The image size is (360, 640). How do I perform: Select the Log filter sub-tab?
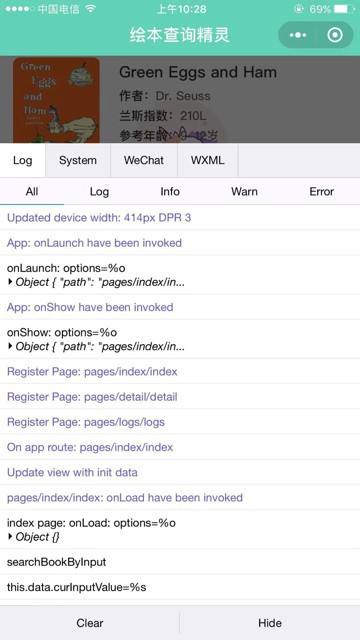coord(99,191)
